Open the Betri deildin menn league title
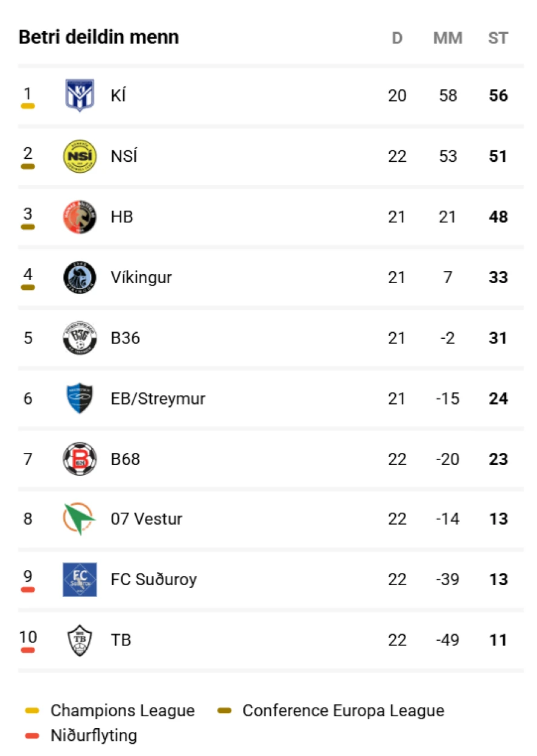 pos(99,37)
